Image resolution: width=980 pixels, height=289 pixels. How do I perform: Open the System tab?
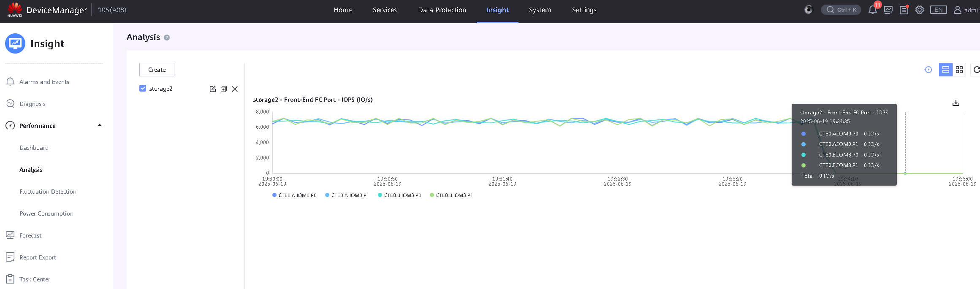(540, 10)
